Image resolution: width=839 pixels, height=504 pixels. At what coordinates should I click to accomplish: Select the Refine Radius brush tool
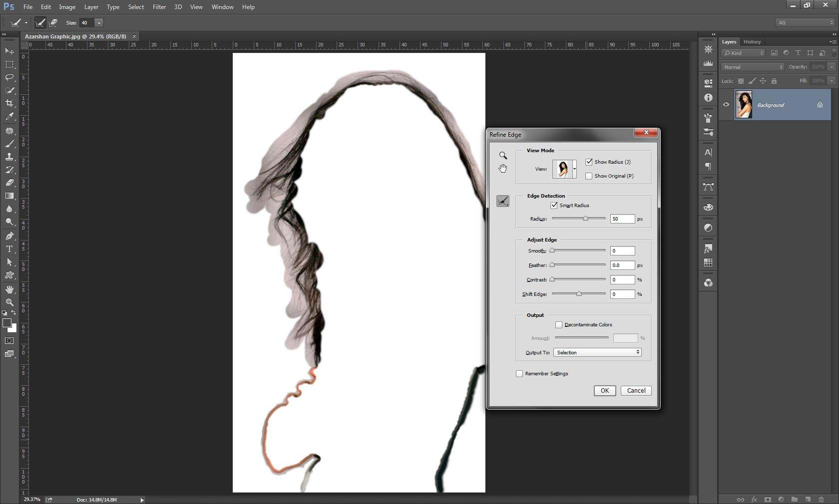point(503,201)
